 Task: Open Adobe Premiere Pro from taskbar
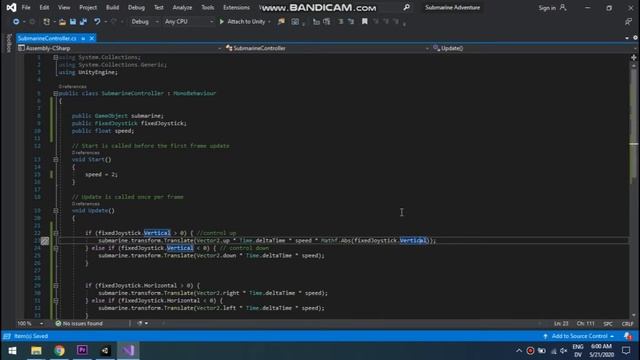[82, 351]
